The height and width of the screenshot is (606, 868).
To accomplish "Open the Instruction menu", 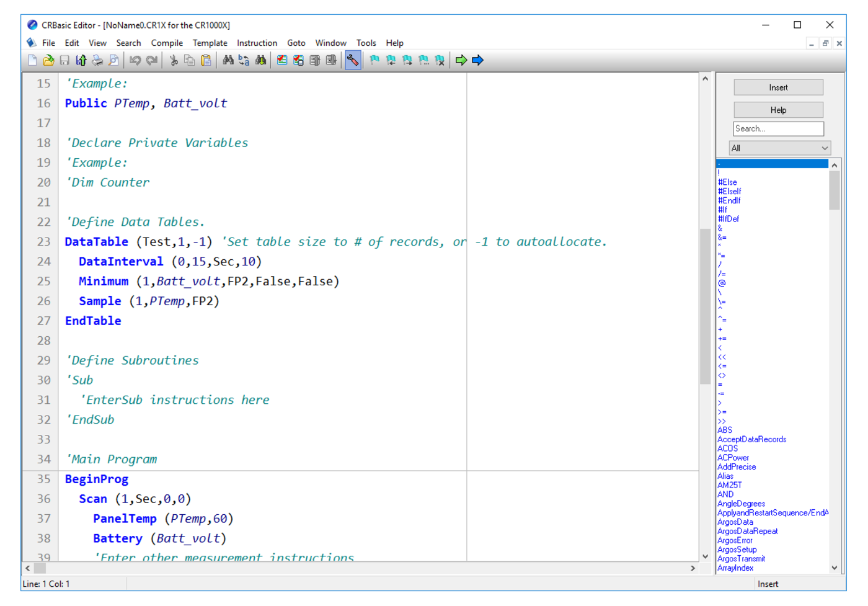I will point(257,43).
